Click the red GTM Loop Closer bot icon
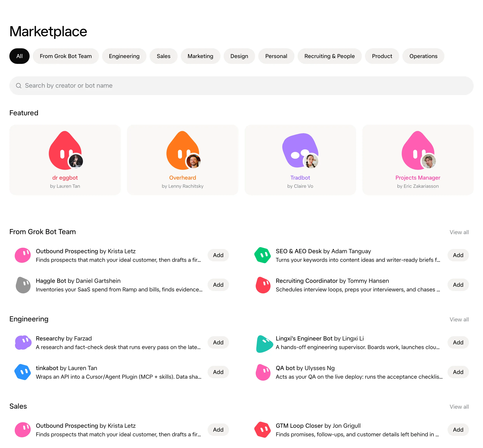Screen dimensions: 483x448 point(263,429)
